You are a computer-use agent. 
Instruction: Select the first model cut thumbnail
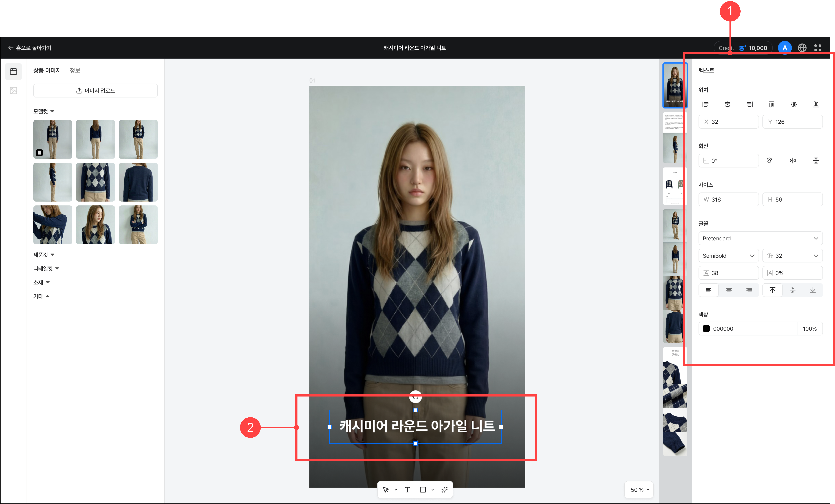click(x=53, y=139)
